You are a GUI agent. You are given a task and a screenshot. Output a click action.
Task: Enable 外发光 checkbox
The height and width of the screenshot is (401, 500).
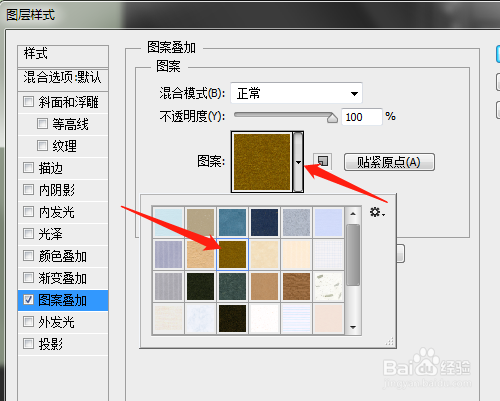click(28, 322)
